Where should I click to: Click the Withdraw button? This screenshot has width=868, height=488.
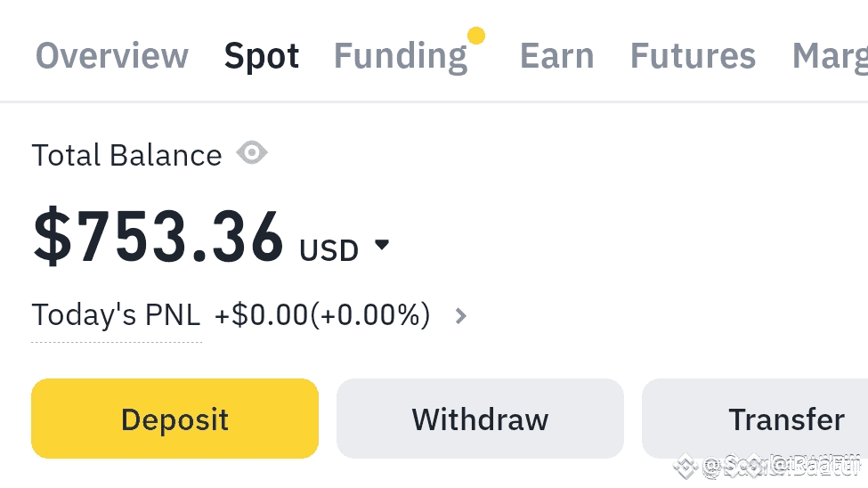pos(480,419)
